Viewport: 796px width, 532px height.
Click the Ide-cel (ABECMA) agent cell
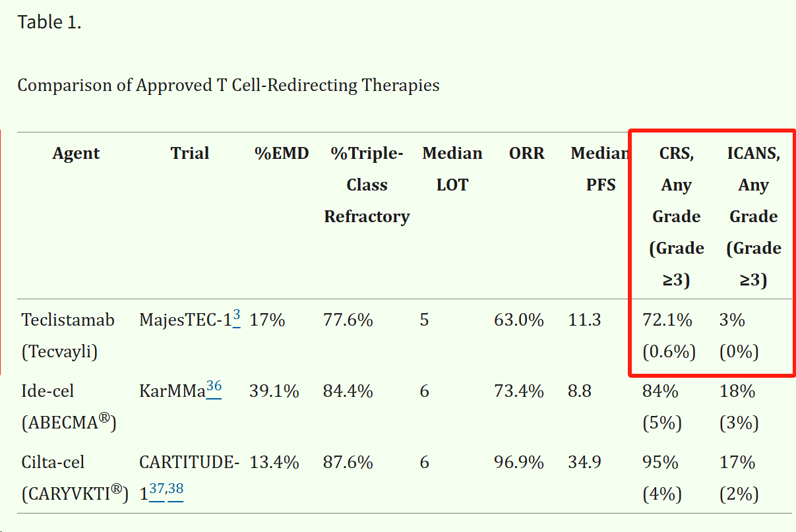click(69, 407)
